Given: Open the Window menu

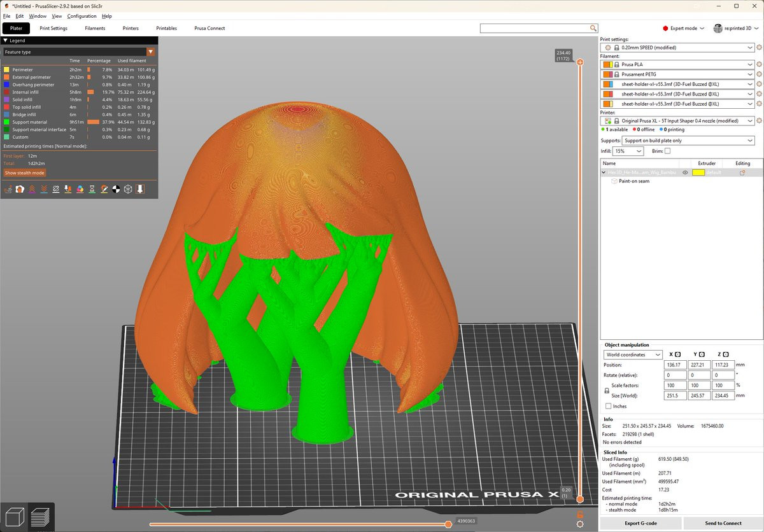Looking at the screenshot, I should 38,16.
